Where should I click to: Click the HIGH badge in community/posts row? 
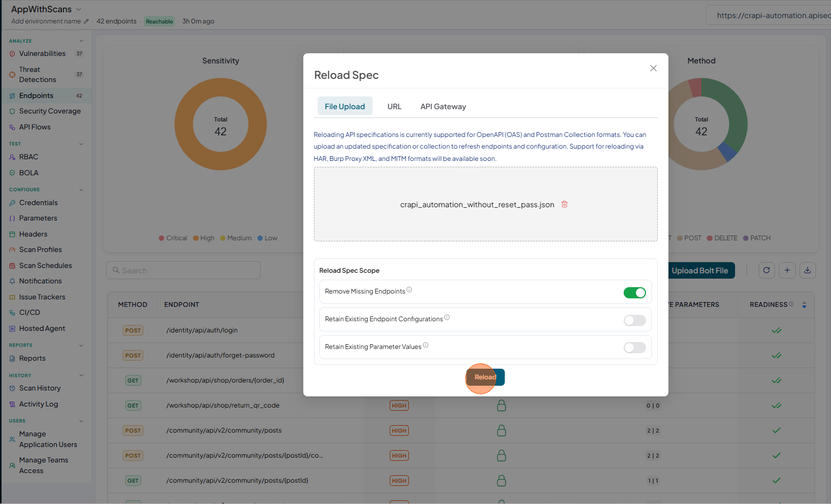coord(399,430)
